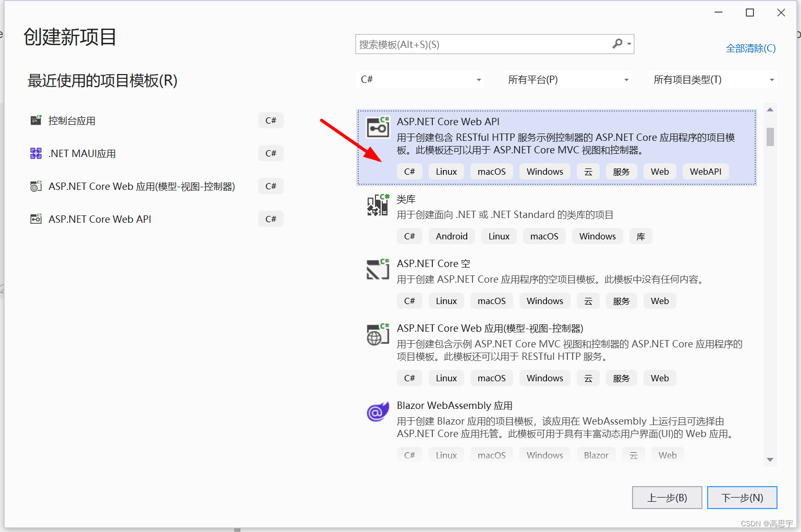
Task: Select the ASP.NET Core Web API template title
Action: point(448,122)
